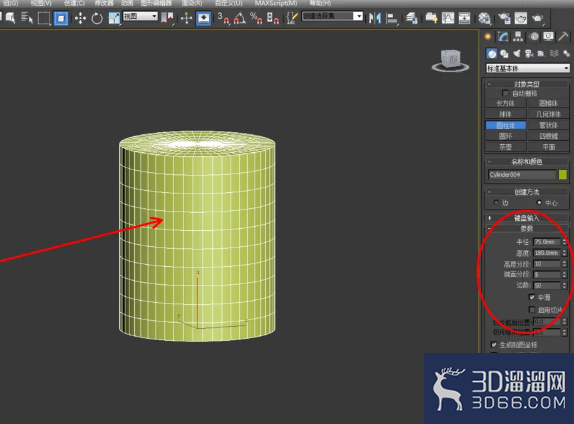Select the Helpers category icon
Screen dimensions: 574x424
pos(541,54)
